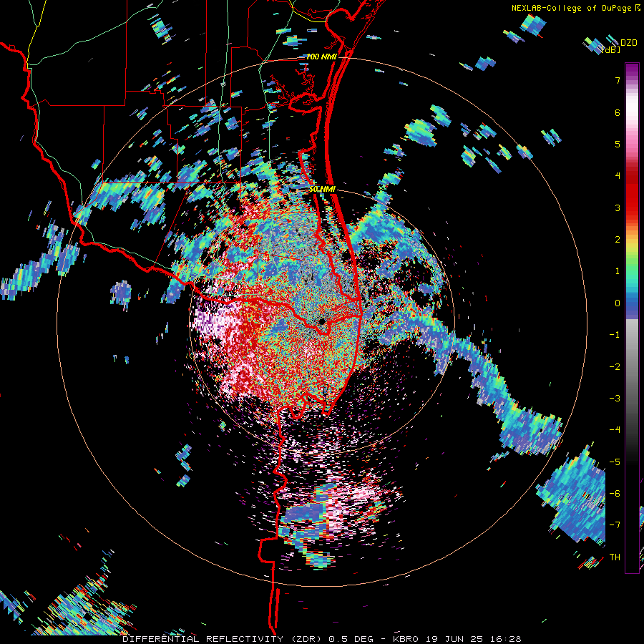Image resolution: width=644 pixels, height=644 pixels.
Task: Click the -3 dB color scale value
Action: pos(615,398)
